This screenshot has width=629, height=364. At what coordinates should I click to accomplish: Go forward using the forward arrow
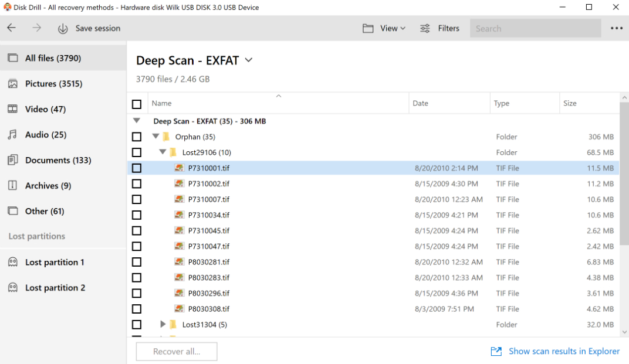coord(36,28)
